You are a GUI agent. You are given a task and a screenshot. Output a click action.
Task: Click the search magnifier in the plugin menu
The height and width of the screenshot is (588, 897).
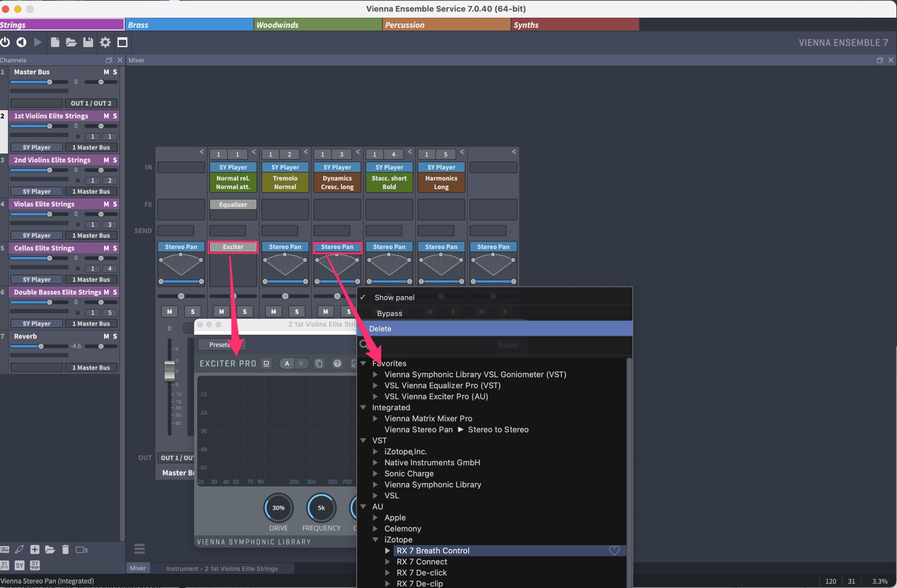(x=364, y=345)
